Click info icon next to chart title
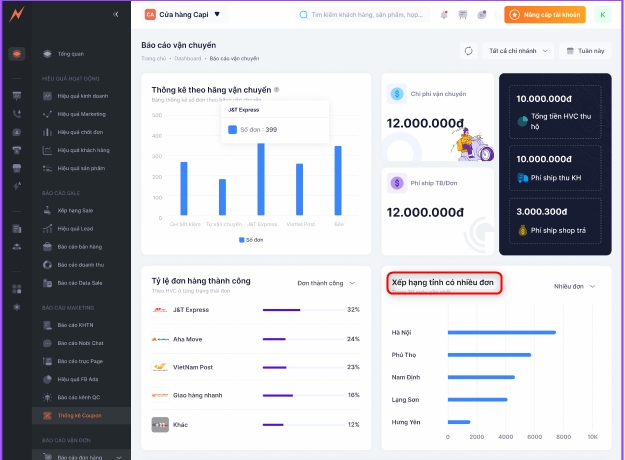Screen dimensions: 625x460 coord(277,90)
